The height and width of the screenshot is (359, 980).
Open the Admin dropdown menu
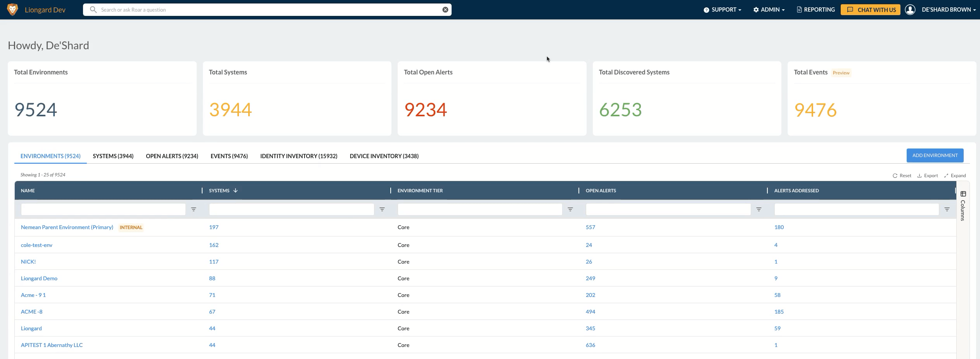pos(769,10)
